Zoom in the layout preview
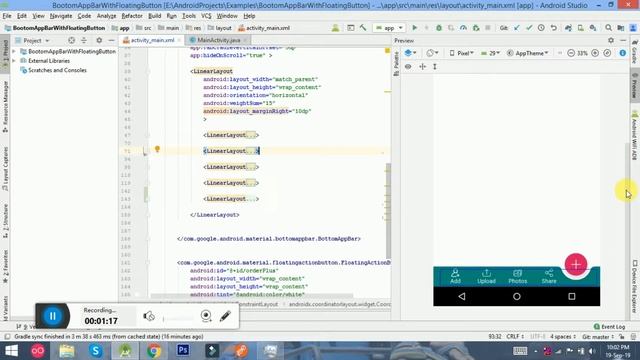 (595, 53)
